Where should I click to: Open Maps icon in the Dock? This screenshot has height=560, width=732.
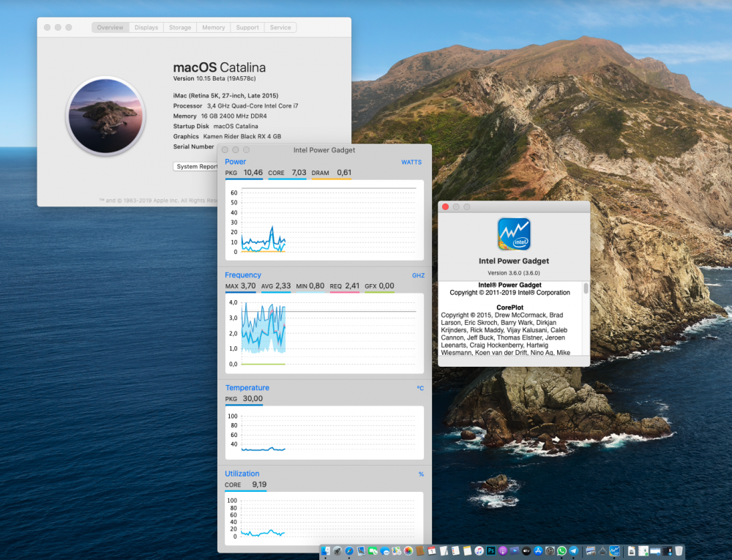click(x=396, y=550)
